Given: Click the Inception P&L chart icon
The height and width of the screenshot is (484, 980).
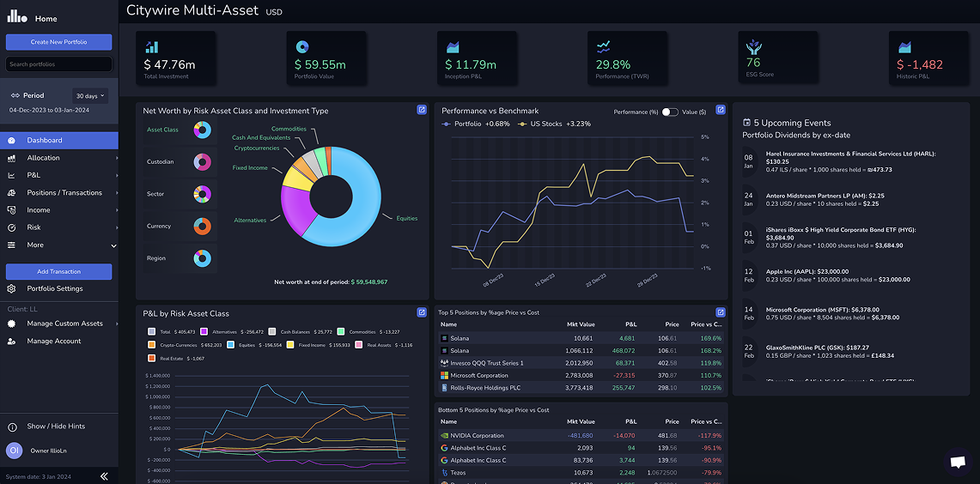Looking at the screenshot, I should pyautogui.click(x=453, y=47).
